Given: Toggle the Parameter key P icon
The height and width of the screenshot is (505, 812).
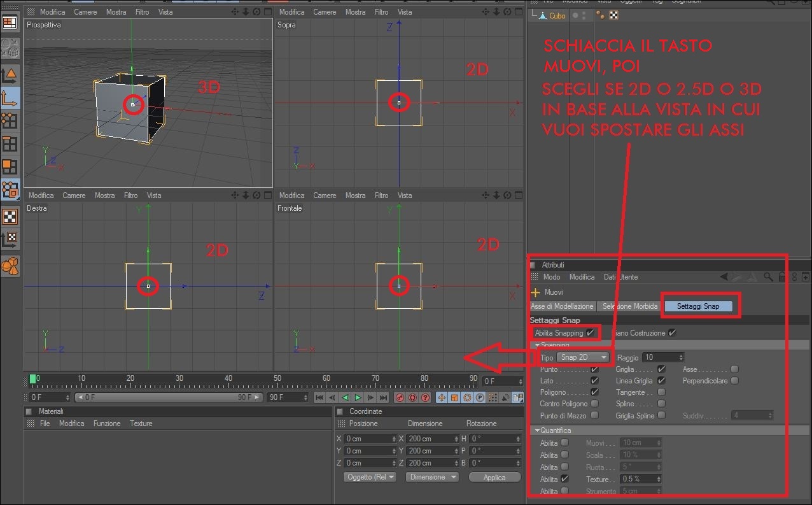Looking at the screenshot, I should (479, 397).
